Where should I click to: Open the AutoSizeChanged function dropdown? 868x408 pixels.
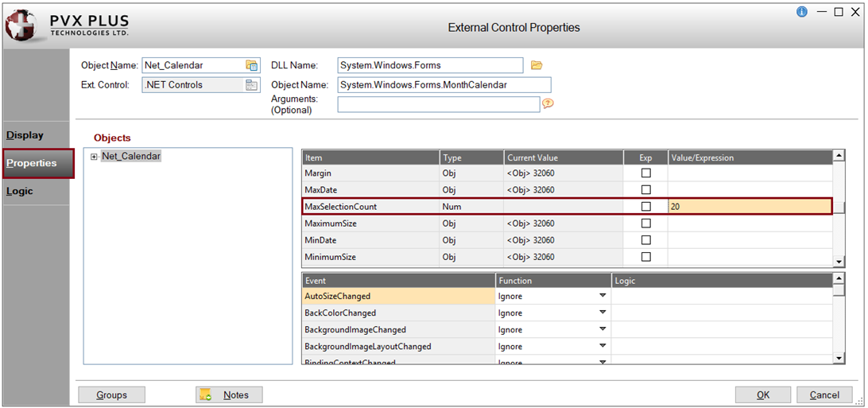click(603, 296)
